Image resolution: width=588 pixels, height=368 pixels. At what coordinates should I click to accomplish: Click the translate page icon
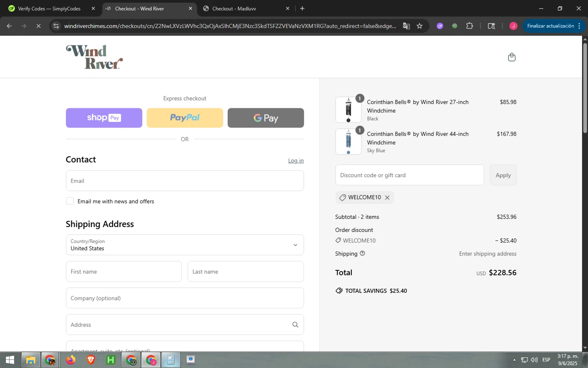click(x=407, y=26)
